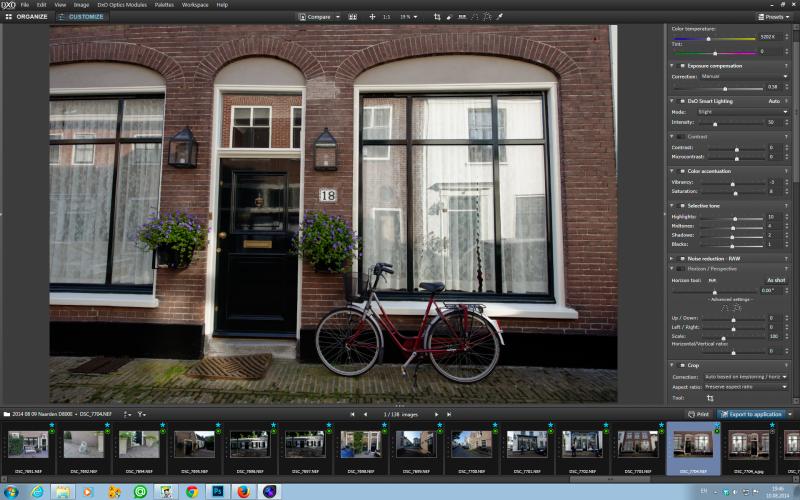Click the Smart Lighting Auto button
The width and height of the screenshot is (800, 500).
pos(774,101)
